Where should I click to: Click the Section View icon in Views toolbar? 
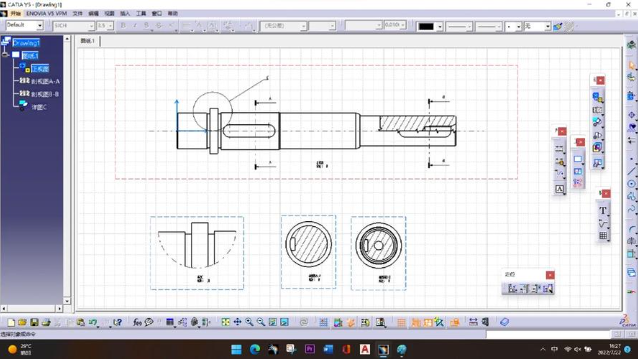pos(597,110)
